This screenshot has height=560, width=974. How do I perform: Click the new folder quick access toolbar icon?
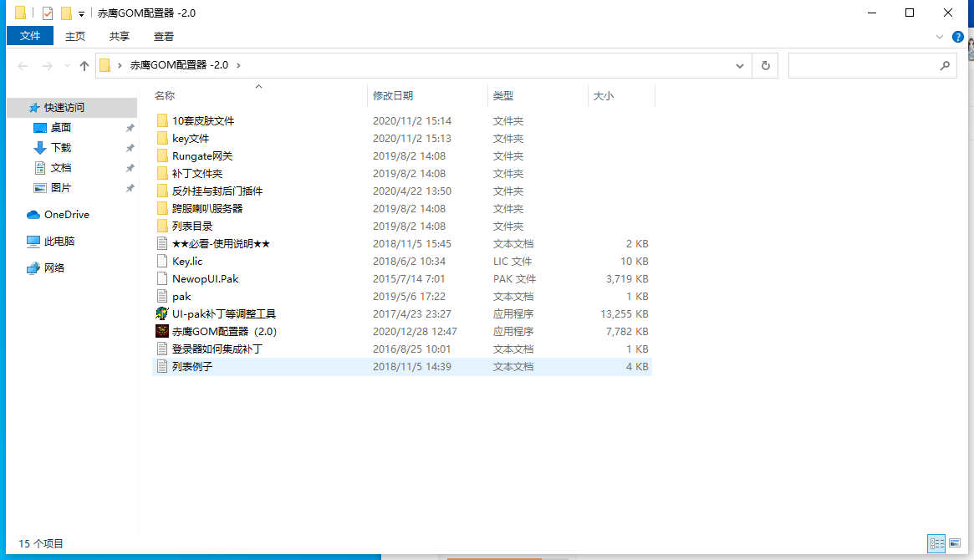(66, 13)
